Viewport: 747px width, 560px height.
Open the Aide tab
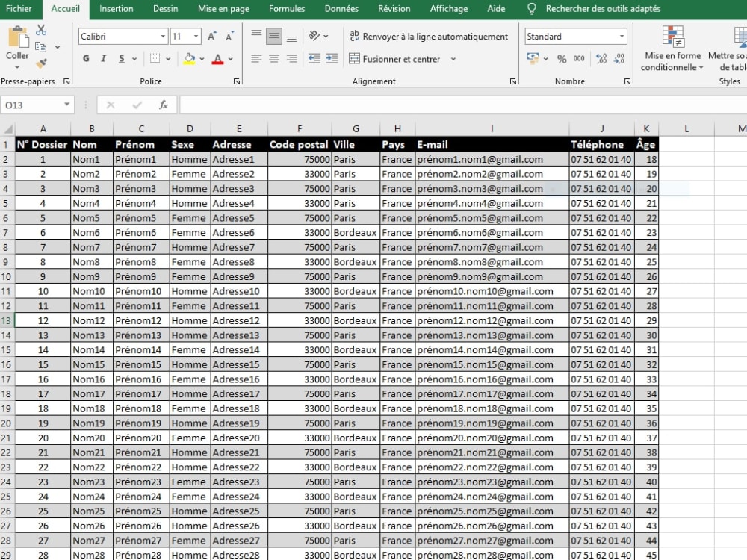click(x=496, y=8)
